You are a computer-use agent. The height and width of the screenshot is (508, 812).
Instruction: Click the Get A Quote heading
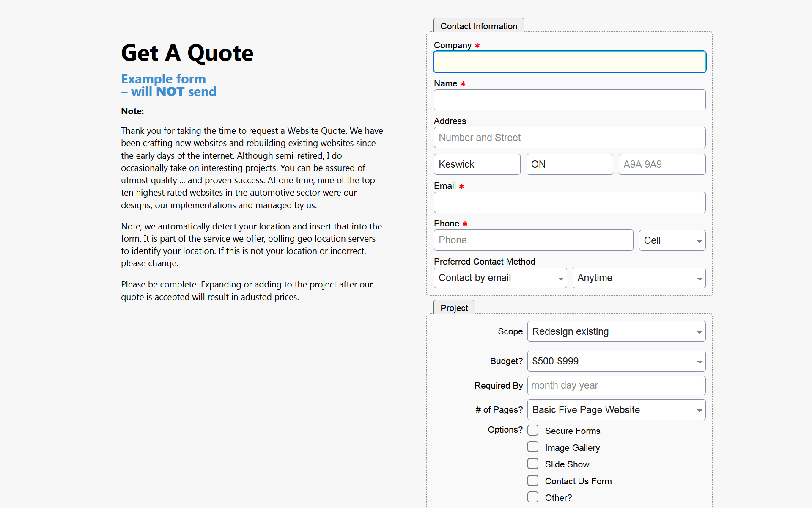[187, 53]
